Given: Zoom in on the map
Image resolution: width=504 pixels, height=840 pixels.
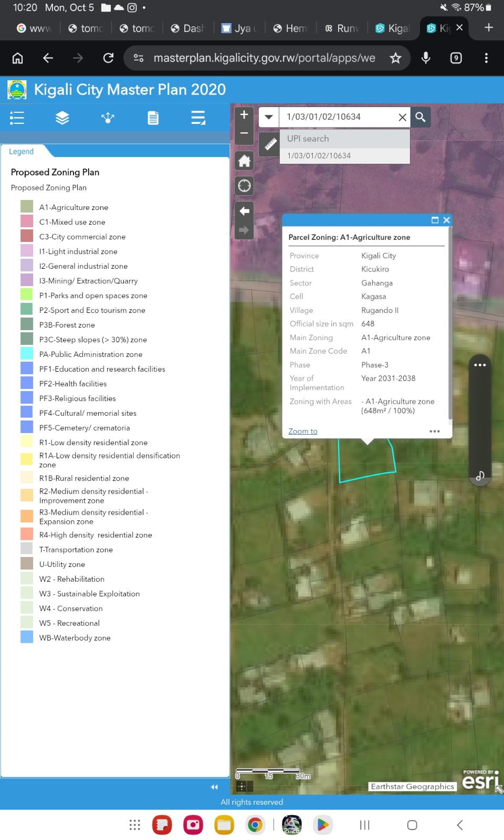Looking at the screenshot, I should [244, 115].
